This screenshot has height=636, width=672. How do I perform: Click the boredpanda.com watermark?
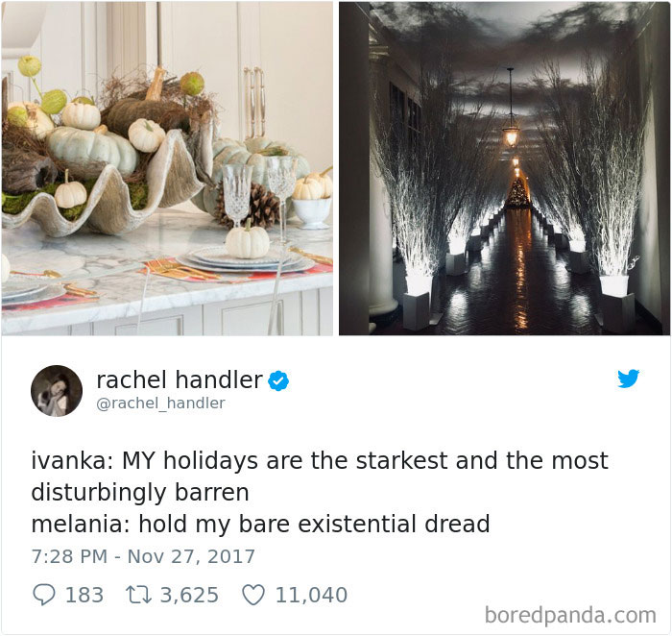[x=570, y=616]
